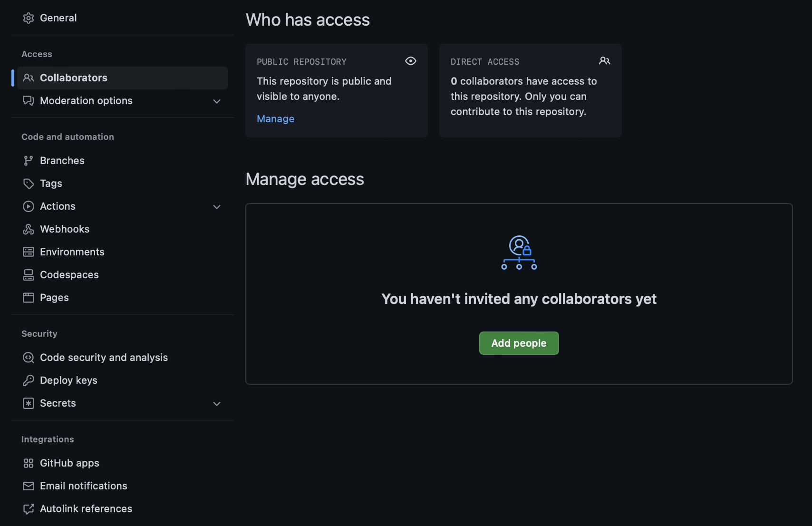
Task: Expand the Secrets submenu chevron
Action: (217, 404)
